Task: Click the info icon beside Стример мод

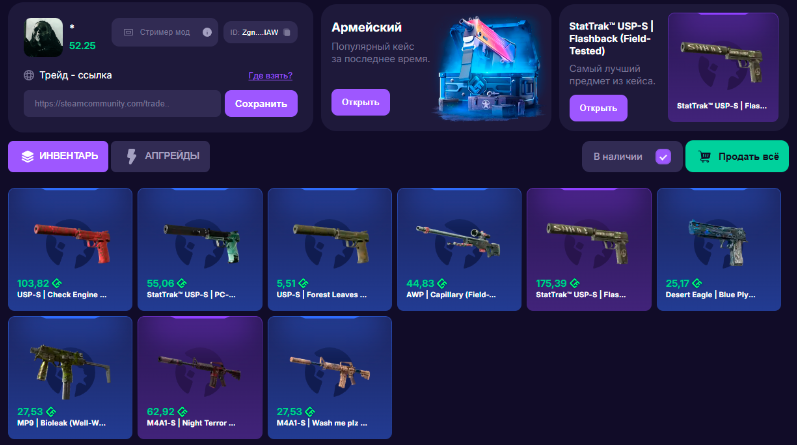Action: [207, 32]
